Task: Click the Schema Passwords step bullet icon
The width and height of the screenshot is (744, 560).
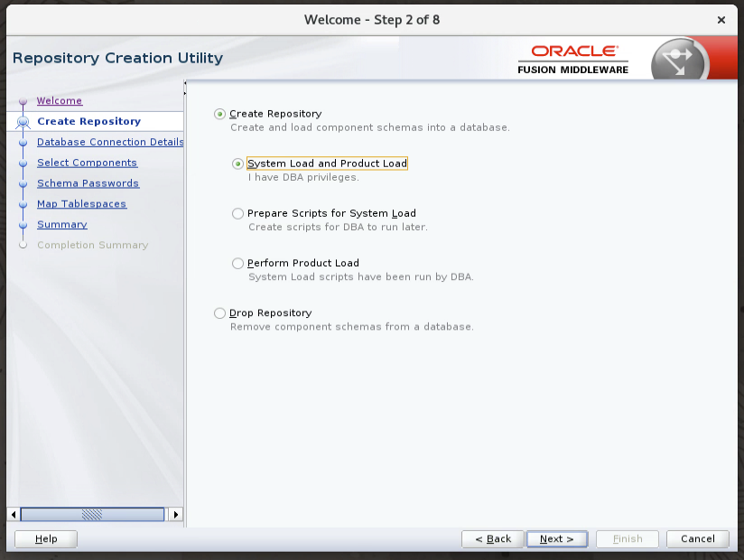Action: point(23,183)
